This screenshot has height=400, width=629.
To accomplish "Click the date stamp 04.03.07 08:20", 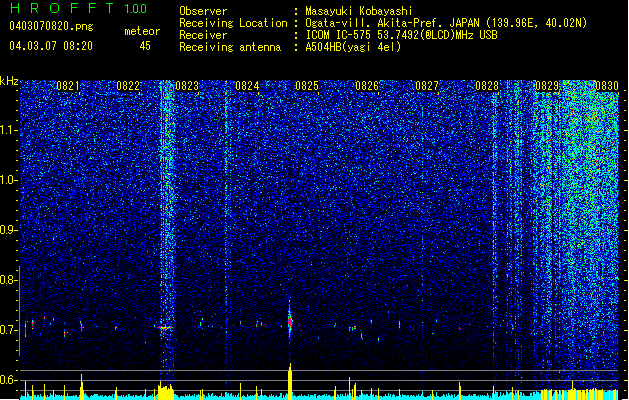I will click(x=51, y=46).
